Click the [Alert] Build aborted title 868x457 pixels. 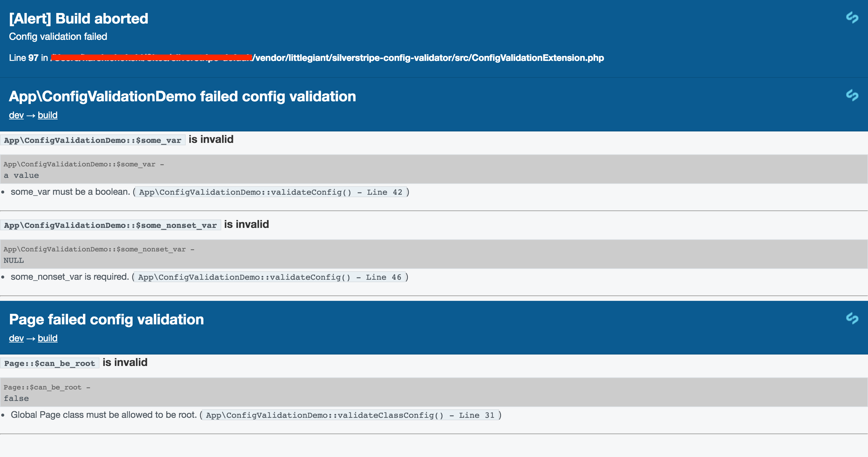[x=78, y=18]
